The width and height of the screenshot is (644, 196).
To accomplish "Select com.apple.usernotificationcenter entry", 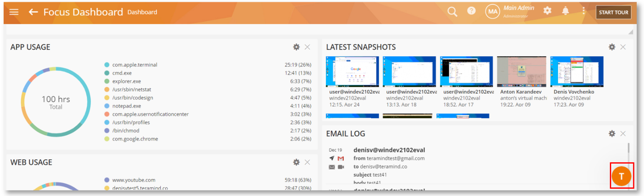I will click(150, 114).
